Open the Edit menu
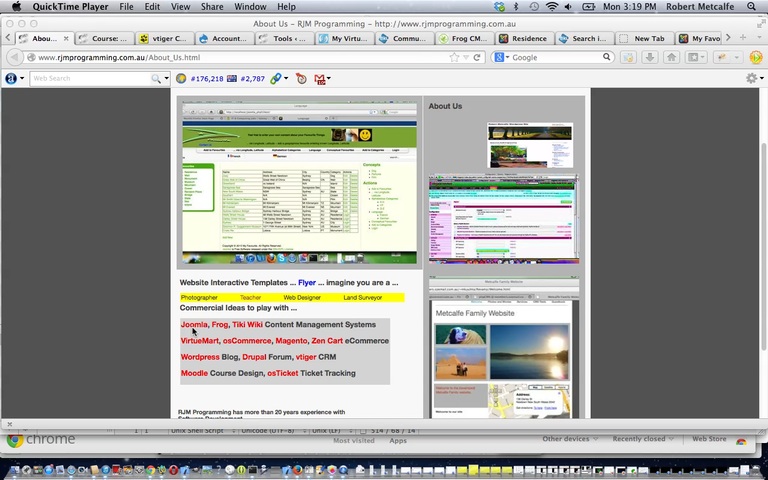The width and height of the screenshot is (768, 480). click(x=152, y=6)
